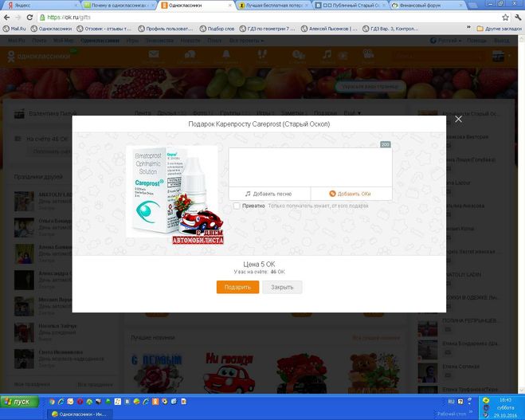Open video via the camera icon in the header
The height and width of the screenshot is (420, 525).
click(368, 56)
